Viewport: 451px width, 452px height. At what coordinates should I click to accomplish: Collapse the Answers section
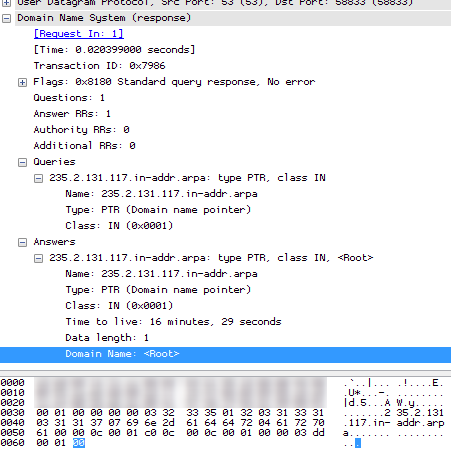point(22,242)
